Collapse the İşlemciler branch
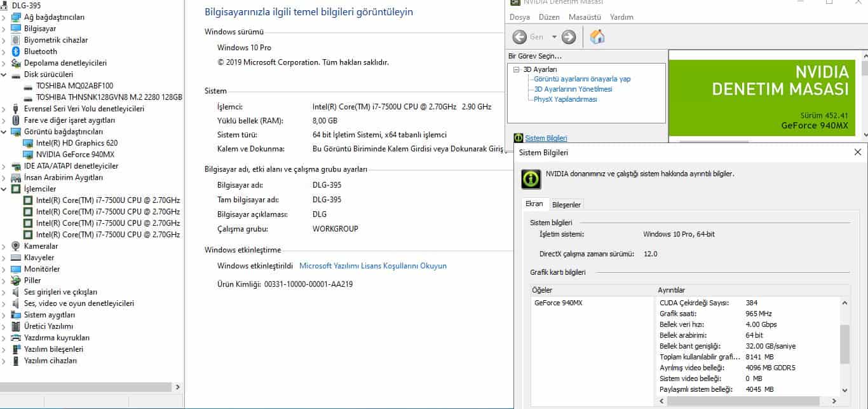 [x=4, y=189]
